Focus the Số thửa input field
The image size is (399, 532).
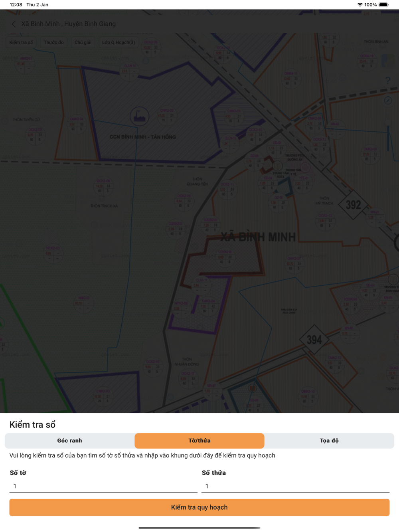click(x=295, y=486)
